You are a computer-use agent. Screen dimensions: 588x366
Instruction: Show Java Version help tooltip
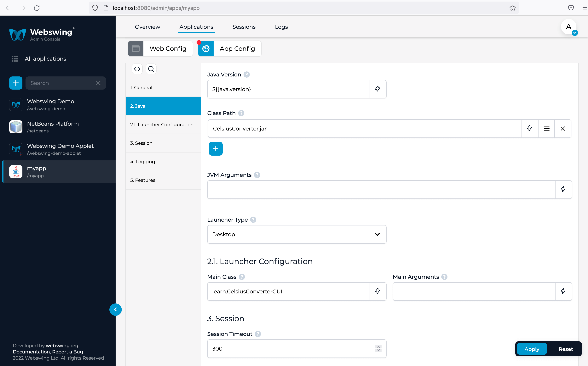pyautogui.click(x=246, y=75)
